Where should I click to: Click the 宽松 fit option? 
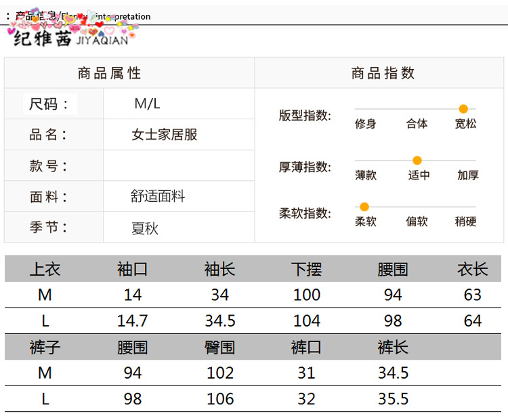click(x=465, y=123)
